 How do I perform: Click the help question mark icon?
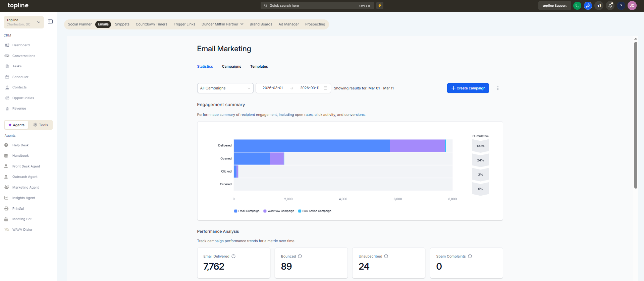(x=621, y=6)
